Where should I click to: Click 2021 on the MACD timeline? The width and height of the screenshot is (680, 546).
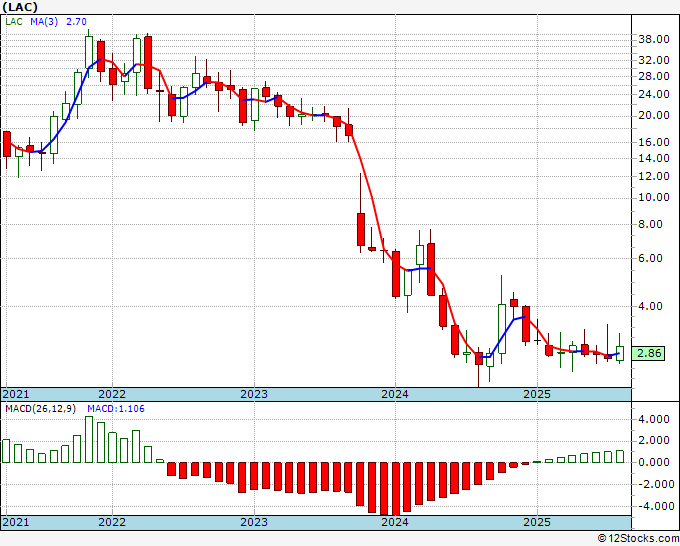click(x=16, y=522)
